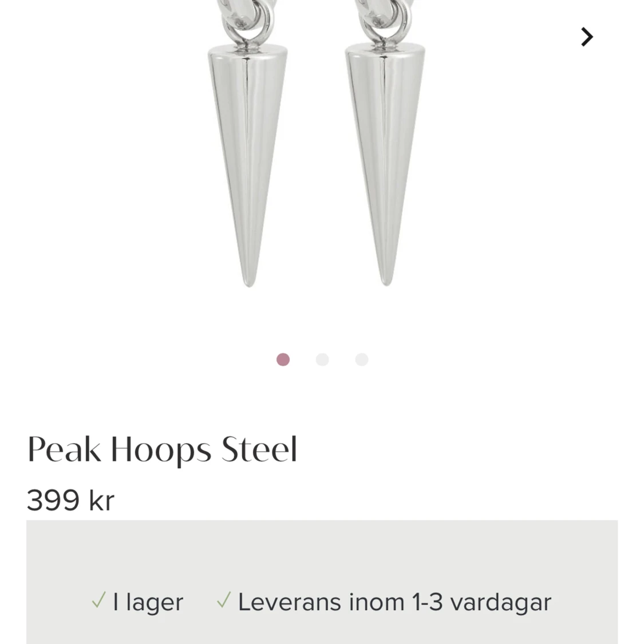The width and height of the screenshot is (644, 644).
Task: Click the pointed tip of the right spike
Action: [x=386, y=280]
